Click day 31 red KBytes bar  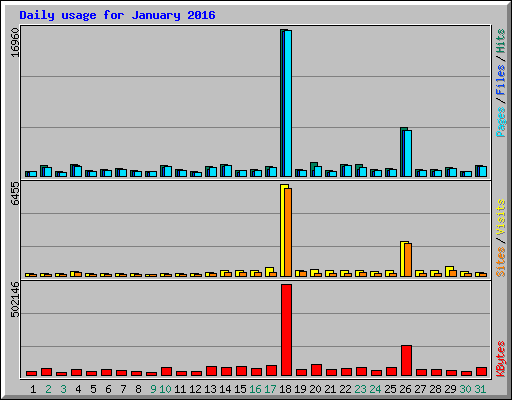pos(481,372)
